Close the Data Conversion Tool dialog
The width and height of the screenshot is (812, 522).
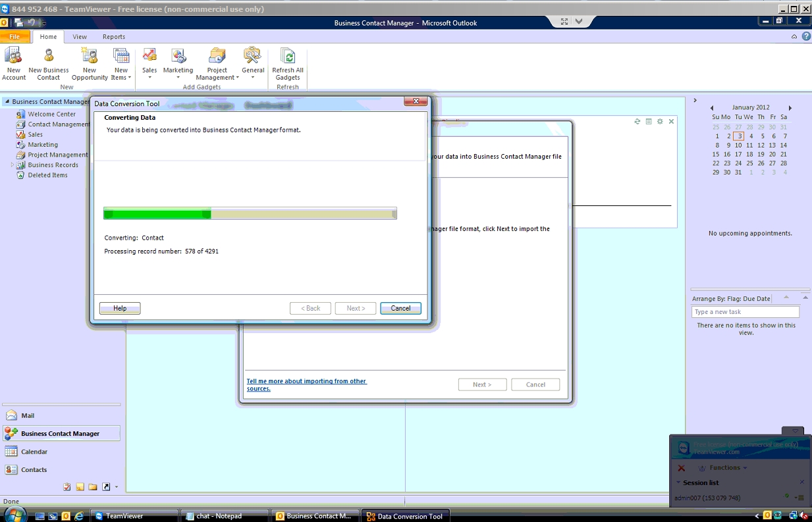(x=416, y=102)
